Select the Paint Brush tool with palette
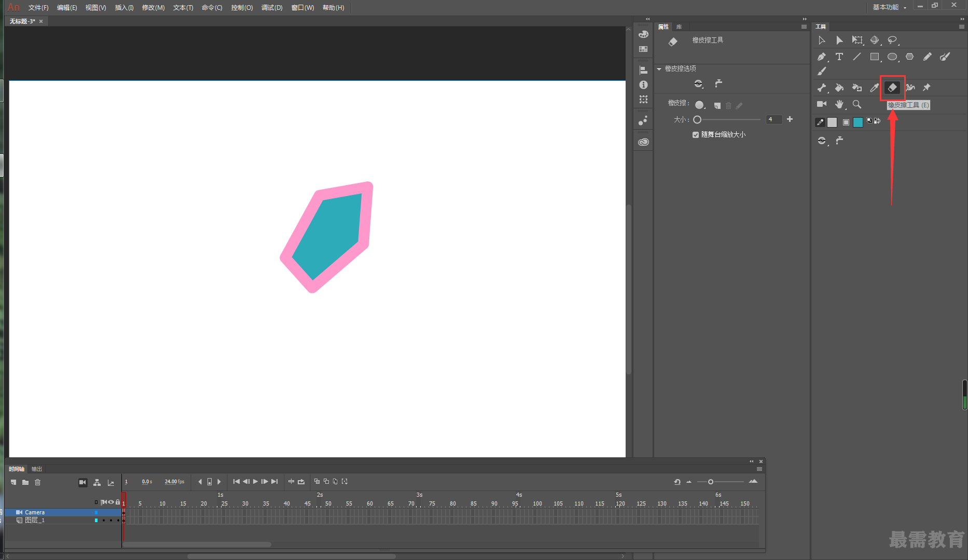The height and width of the screenshot is (560, 968). 945,57
